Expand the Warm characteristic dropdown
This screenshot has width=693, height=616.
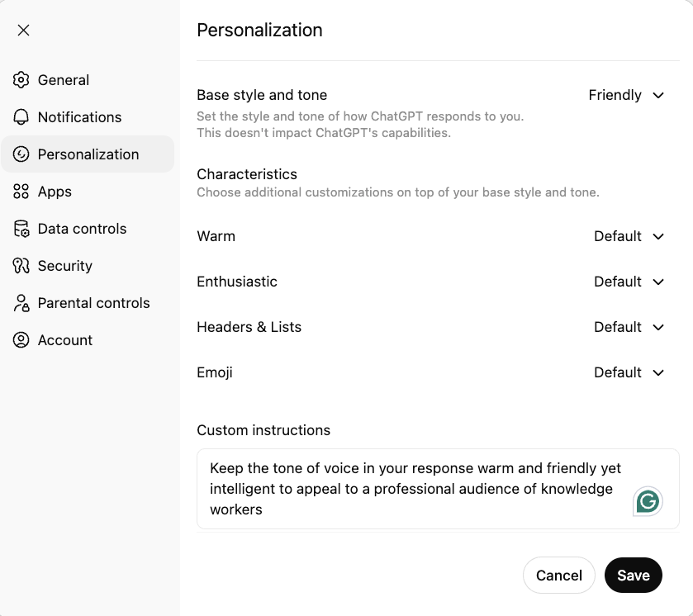pyautogui.click(x=629, y=237)
